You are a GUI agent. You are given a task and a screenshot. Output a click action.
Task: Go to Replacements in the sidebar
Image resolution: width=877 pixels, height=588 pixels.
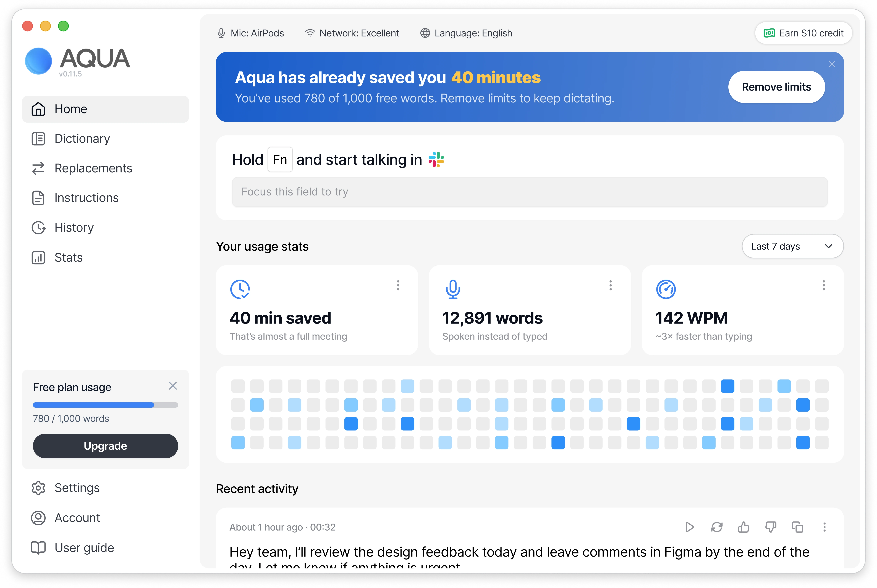pyautogui.click(x=105, y=168)
